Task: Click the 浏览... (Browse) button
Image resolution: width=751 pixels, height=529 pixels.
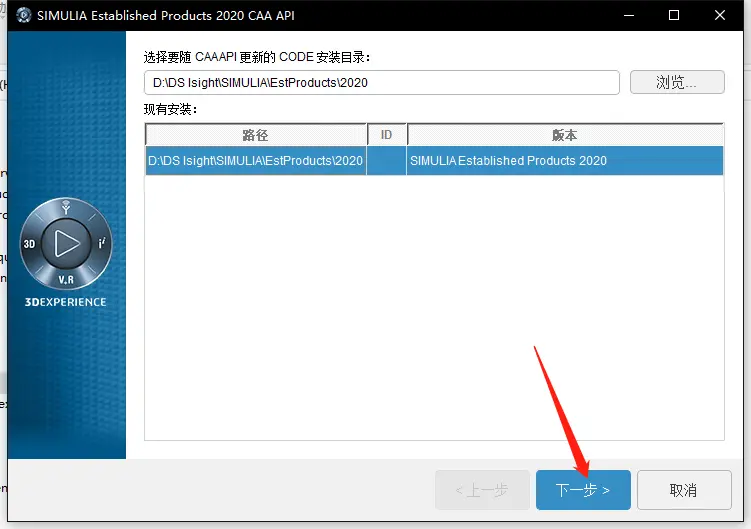Action: tap(677, 82)
